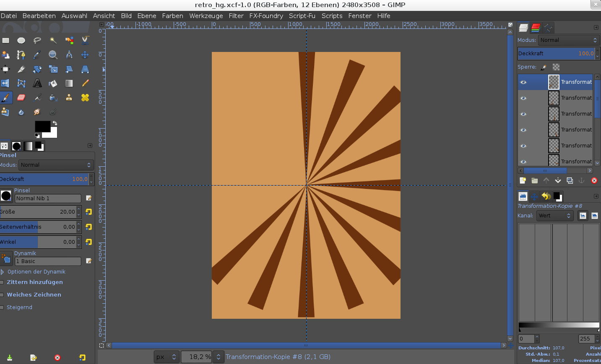Select the Heal tool
This screenshot has width=601, height=364.
pyautogui.click(x=85, y=98)
